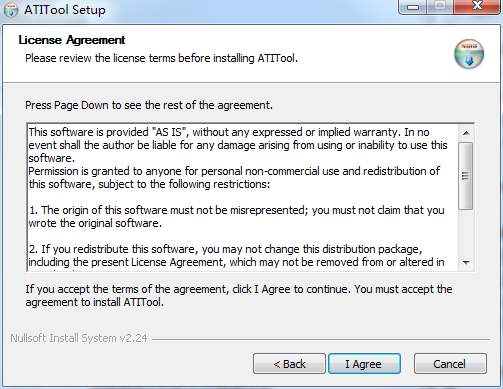Close the ATITool Setup window
Viewport: 503px width, 389px height.
click(x=477, y=6)
